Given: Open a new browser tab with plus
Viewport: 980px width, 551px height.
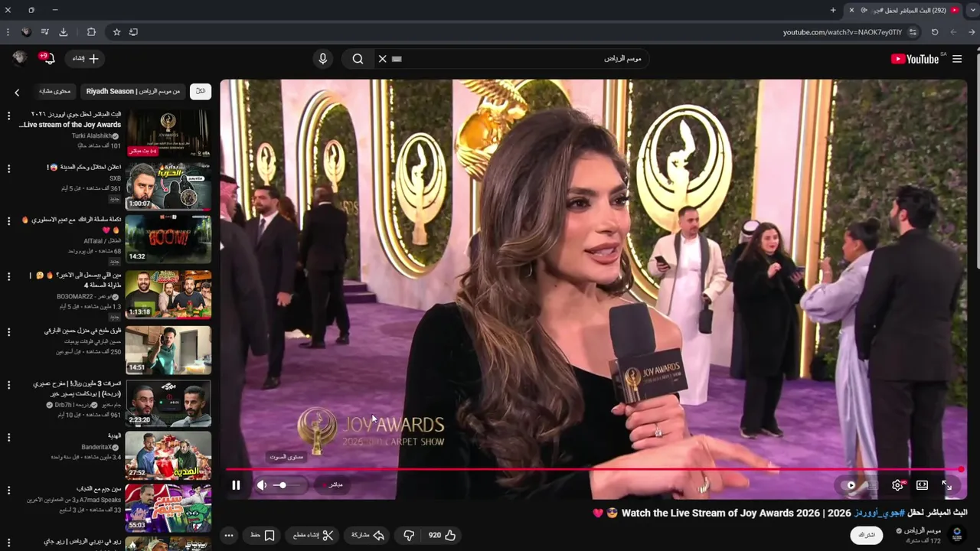Looking at the screenshot, I should [833, 10].
